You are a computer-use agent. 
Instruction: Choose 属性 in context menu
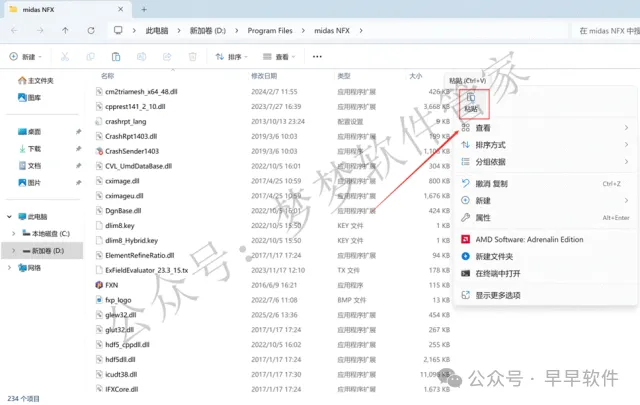tap(545, 218)
